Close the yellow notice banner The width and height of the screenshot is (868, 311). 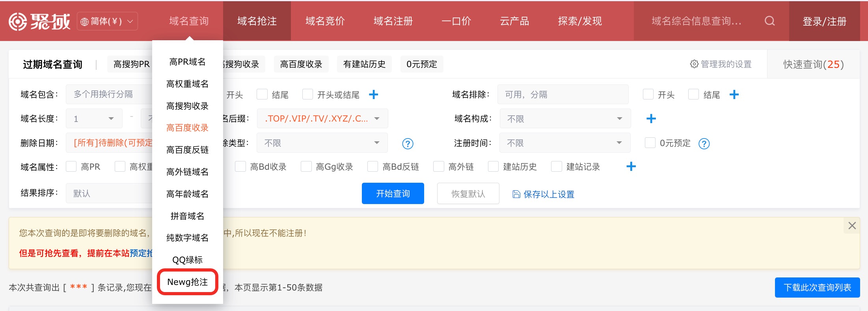pos(852,226)
